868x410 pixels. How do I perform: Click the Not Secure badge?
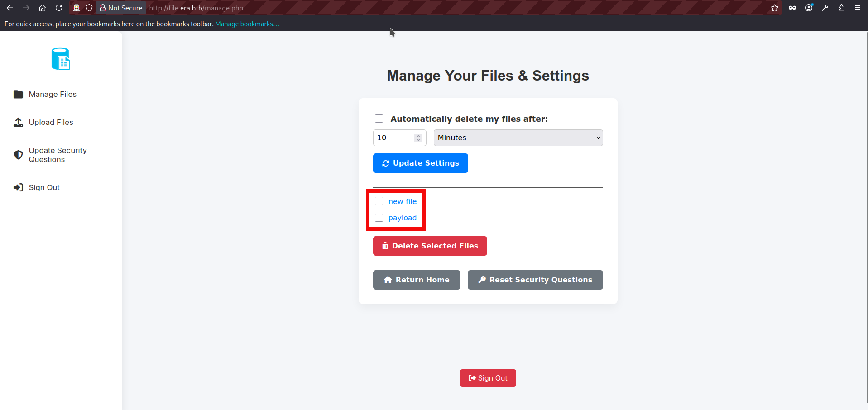point(120,8)
